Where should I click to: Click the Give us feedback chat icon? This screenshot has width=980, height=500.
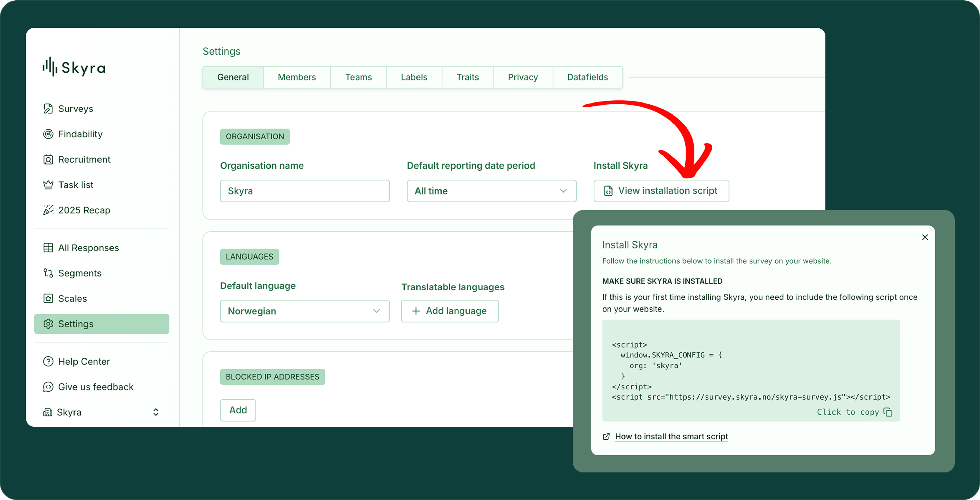tap(48, 387)
